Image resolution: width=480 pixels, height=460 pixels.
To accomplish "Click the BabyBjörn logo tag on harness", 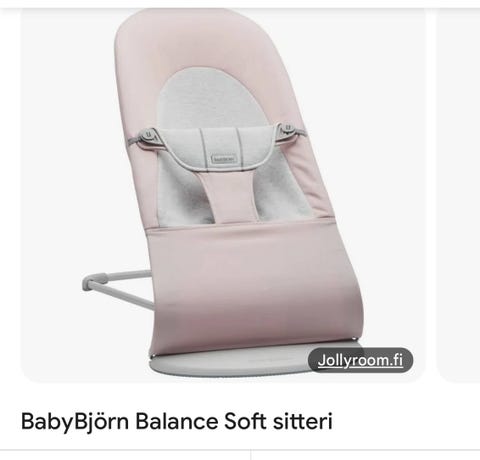I will (x=223, y=158).
